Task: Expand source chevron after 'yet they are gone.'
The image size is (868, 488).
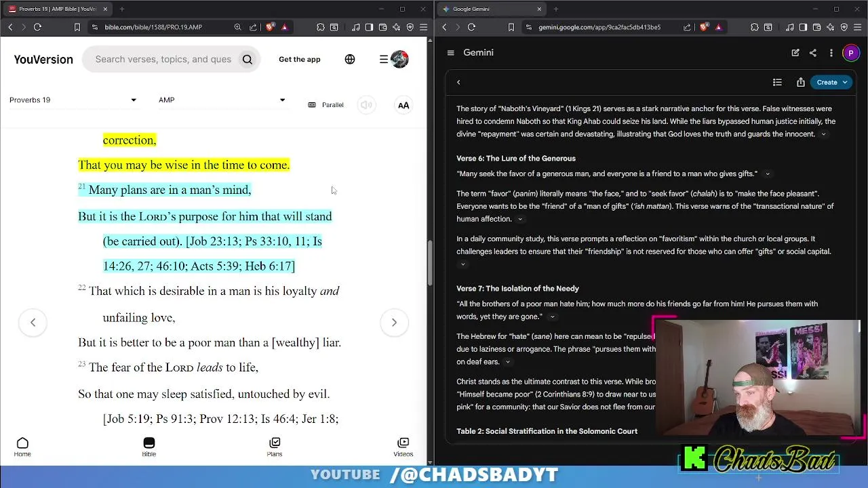Action: tap(552, 317)
